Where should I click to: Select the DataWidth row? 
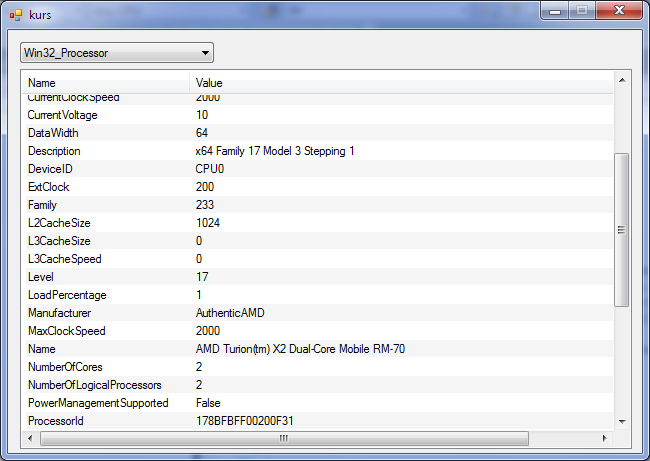(318, 133)
